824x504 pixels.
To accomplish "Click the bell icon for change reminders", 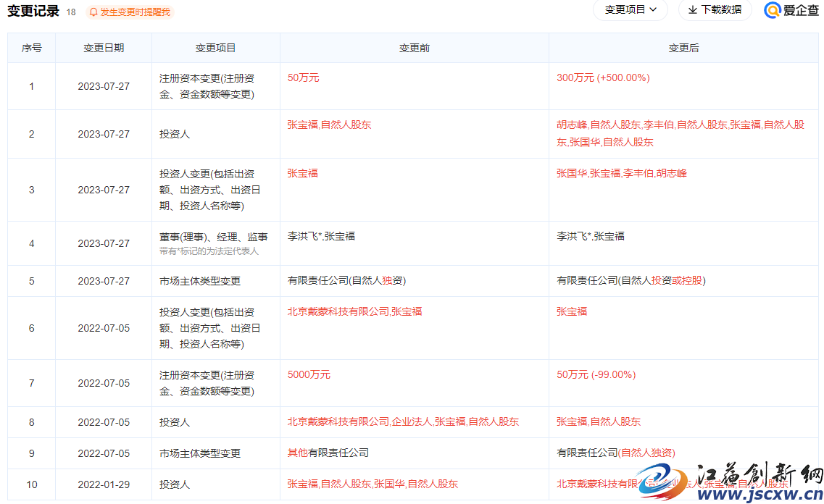I will [x=93, y=12].
